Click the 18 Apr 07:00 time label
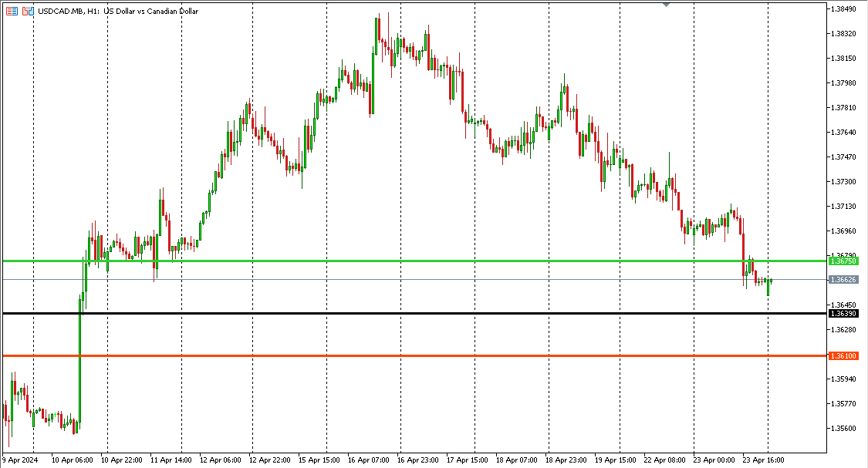868x468 pixels. click(516, 460)
